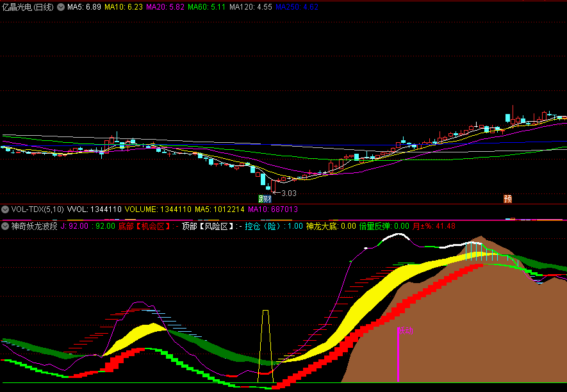The width and height of the screenshot is (567, 392).
Task: Click the MA5: 6.89 label
Action: (x=84, y=7)
